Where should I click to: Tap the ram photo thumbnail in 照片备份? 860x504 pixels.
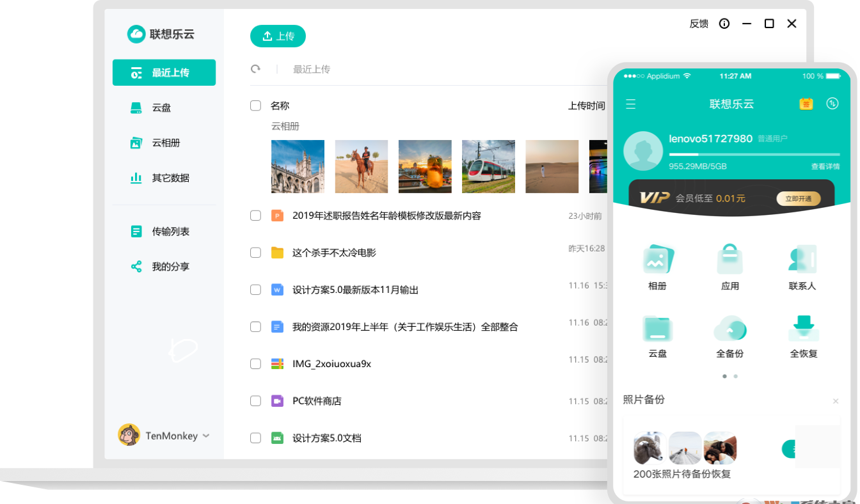(650, 448)
